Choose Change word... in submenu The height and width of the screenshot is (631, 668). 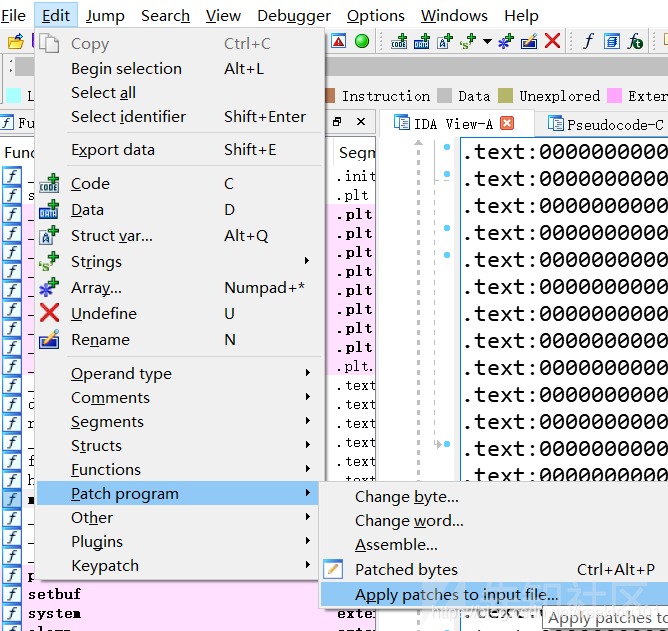pos(494,521)
